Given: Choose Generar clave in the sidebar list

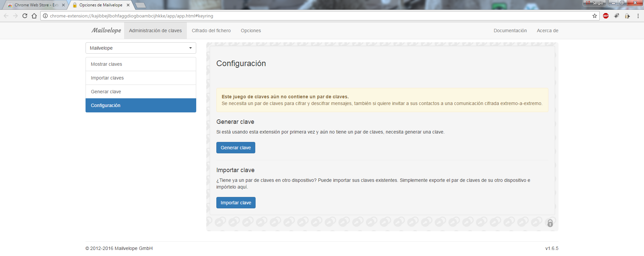Looking at the screenshot, I should pos(141,92).
